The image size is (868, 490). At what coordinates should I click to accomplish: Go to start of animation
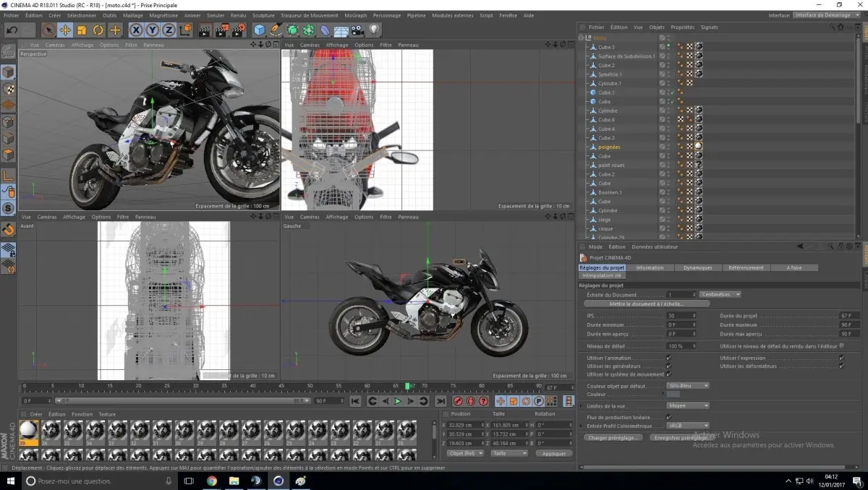(x=355, y=401)
